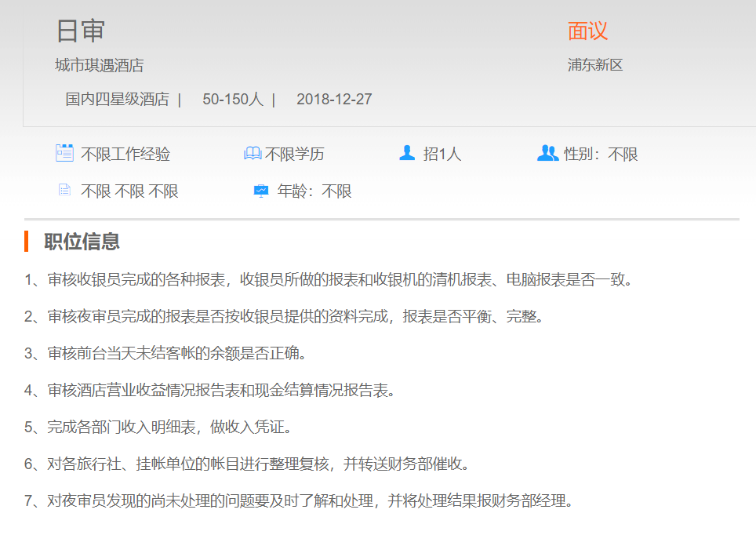Click the single person recruit-count icon

[x=407, y=153]
